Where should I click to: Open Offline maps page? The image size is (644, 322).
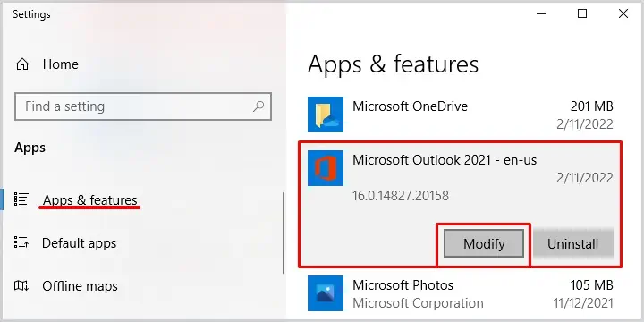point(80,286)
